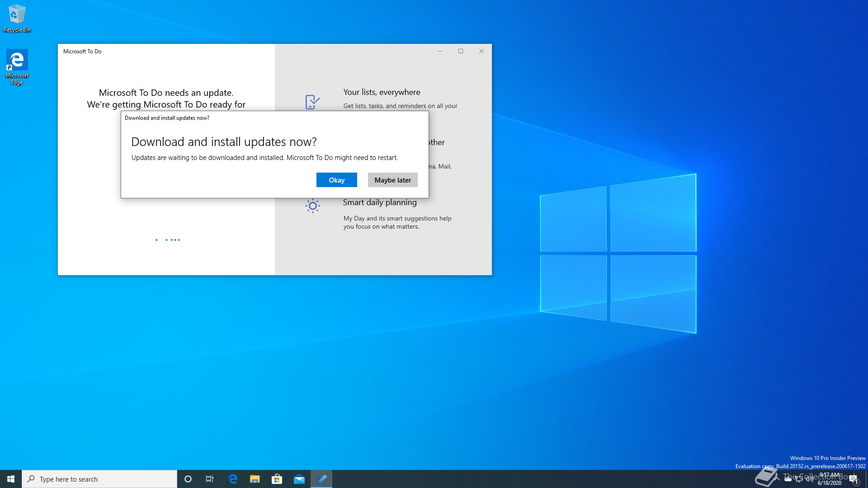Click the 'Your lists, everywhere' heading
Viewport: 868px width, 488px height.
pyautogui.click(x=382, y=92)
